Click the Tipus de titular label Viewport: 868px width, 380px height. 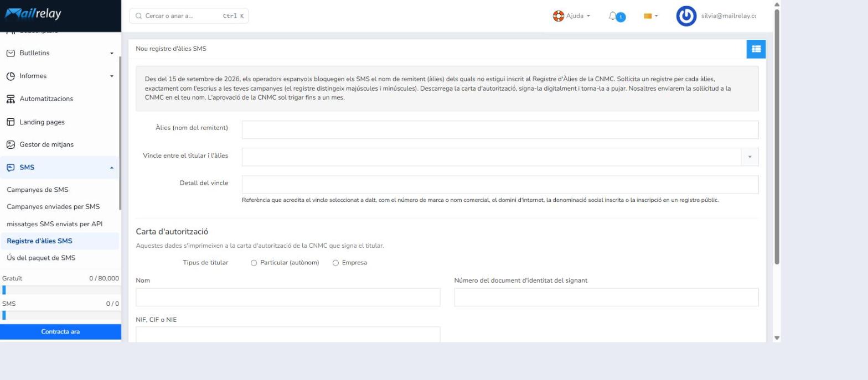(x=205, y=263)
